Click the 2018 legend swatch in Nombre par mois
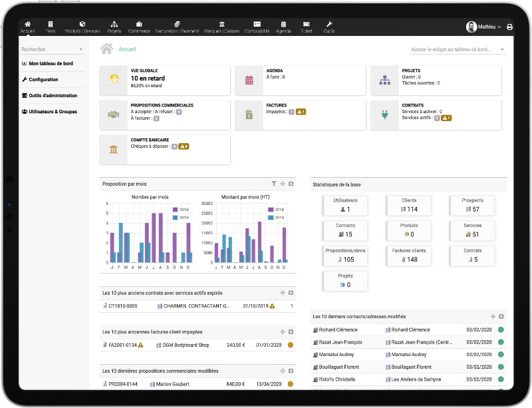Viewport: 532px width, 408px height. click(x=175, y=210)
